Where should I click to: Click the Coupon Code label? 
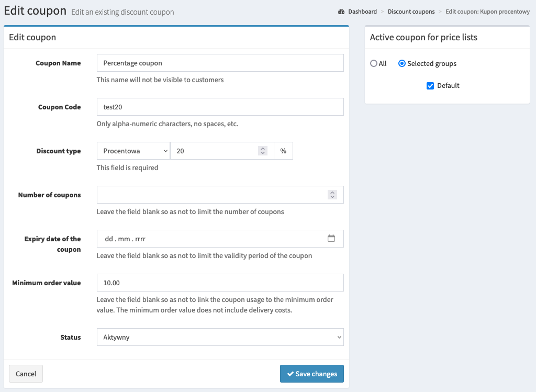click(x=60, y=107)
